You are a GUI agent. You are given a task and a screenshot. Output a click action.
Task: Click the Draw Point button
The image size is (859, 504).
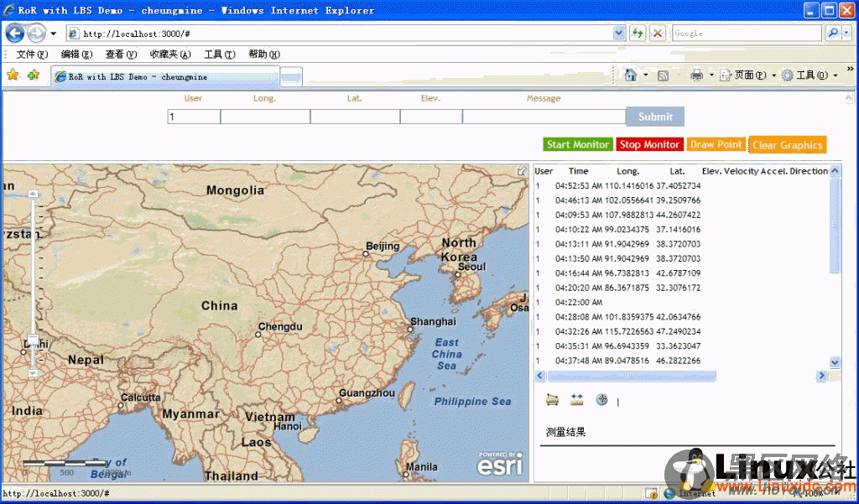tap(716, 144)
